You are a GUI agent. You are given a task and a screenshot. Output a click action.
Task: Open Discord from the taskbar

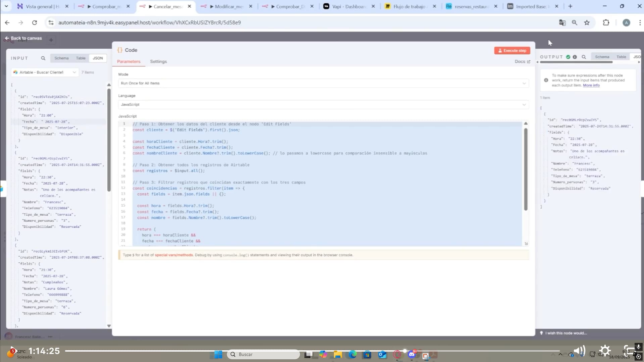(x=412, y=354)
